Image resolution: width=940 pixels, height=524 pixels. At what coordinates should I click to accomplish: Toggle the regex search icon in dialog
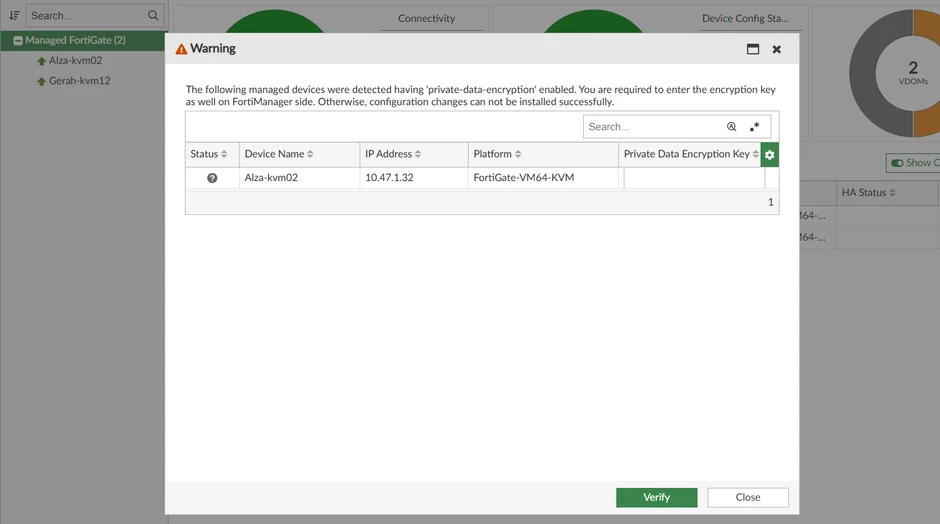[754, 127]
